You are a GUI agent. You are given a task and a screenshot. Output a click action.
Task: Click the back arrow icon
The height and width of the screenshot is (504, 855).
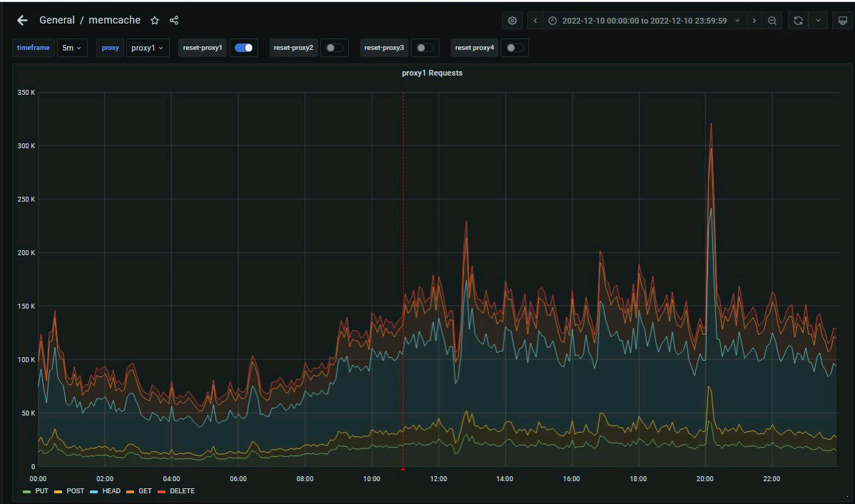22,21
